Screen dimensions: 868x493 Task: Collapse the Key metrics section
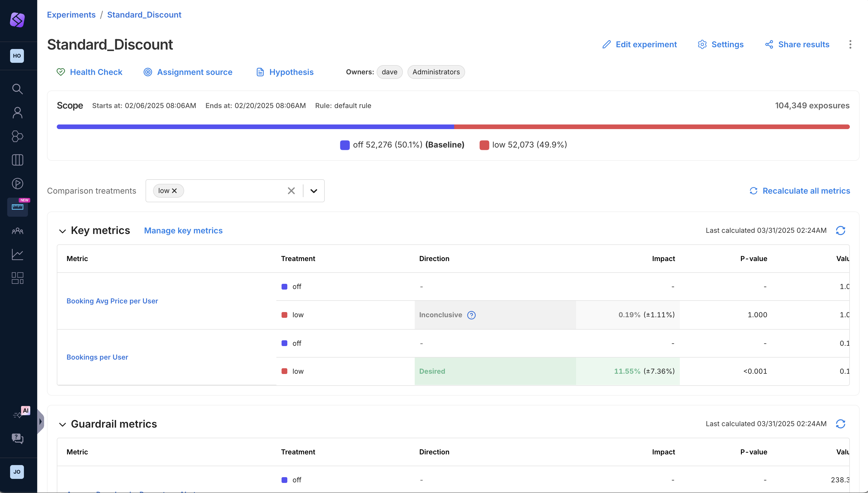[x=62, y=231]
